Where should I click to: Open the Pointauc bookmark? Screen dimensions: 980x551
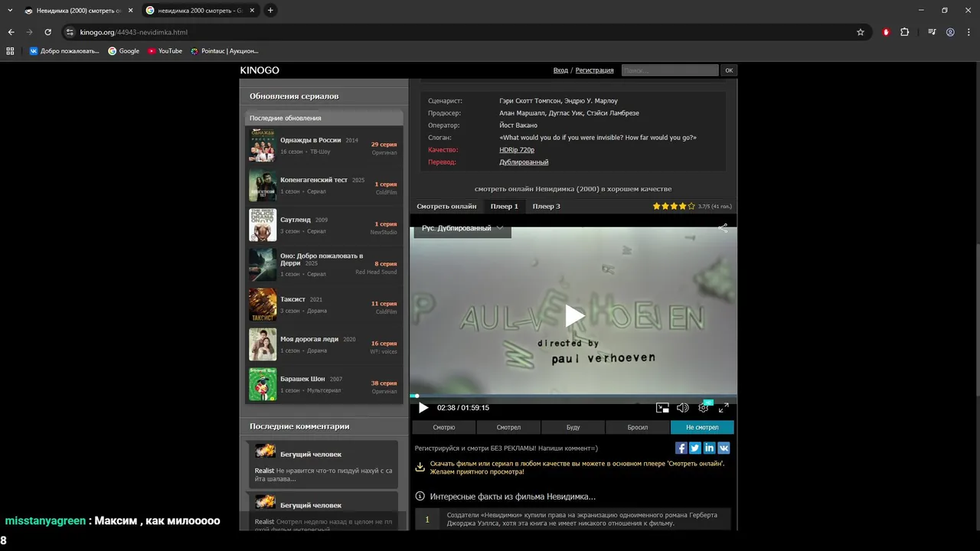224,51
